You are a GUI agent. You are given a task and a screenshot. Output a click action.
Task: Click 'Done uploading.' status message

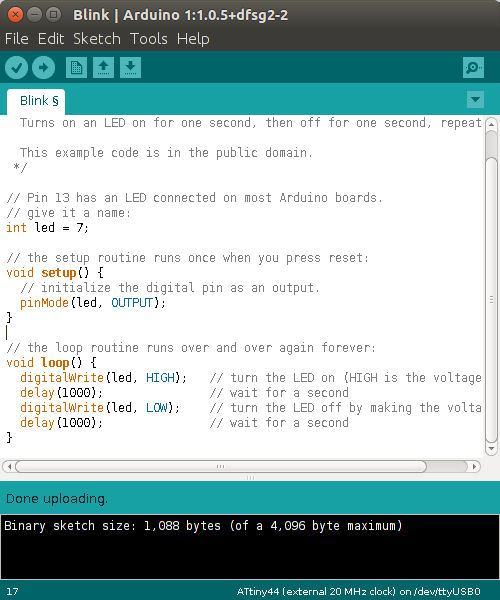tap(57, 499)
